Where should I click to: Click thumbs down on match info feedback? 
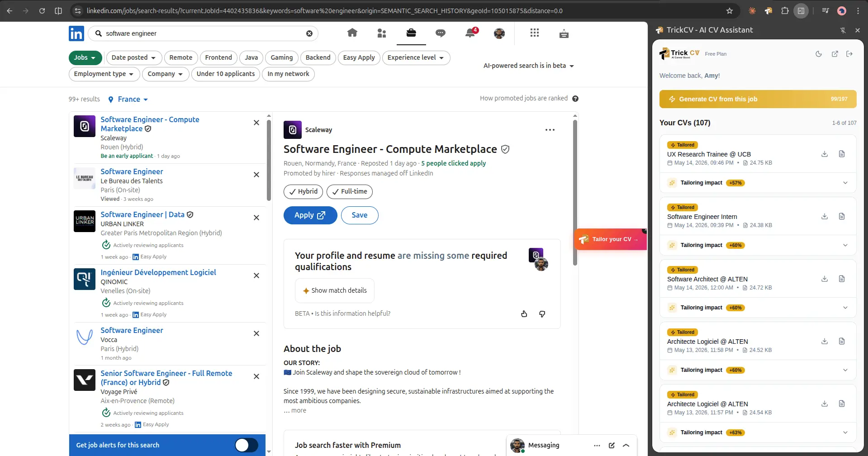pyautogui.click(x=542, y=313)
